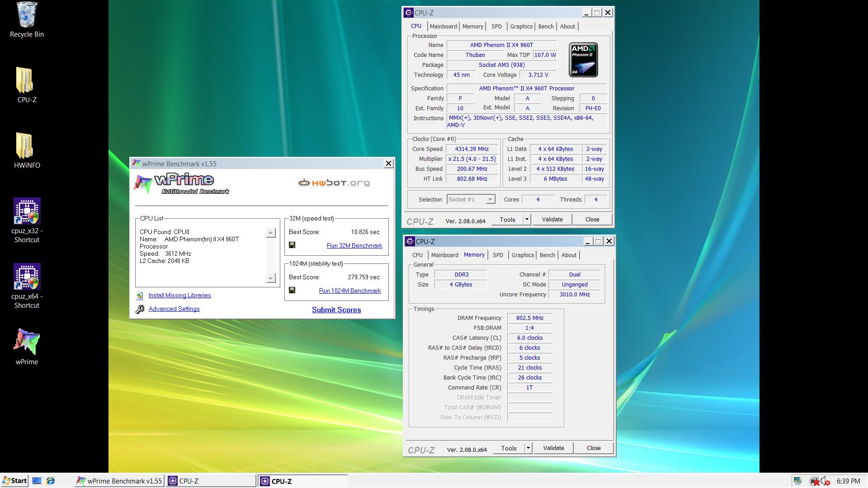Click Tools button in the bottom CPU-Z window
The width and height of the screenshot is (868, 488).
[509, 448]
